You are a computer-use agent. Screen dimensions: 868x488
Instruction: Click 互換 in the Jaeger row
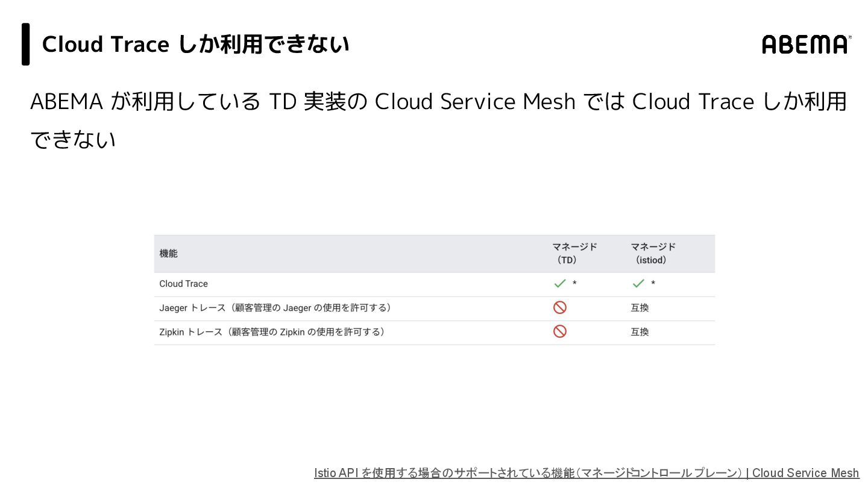(640, 308)
